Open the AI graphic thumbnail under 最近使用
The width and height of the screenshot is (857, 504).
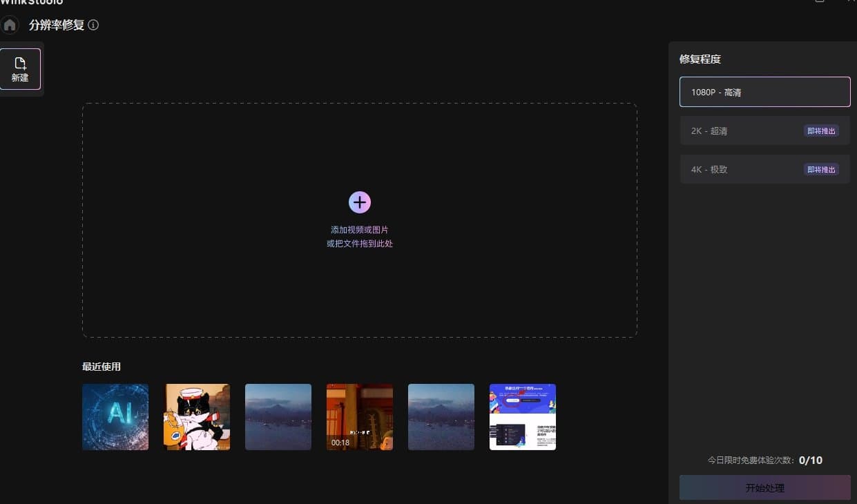(115, 416)
